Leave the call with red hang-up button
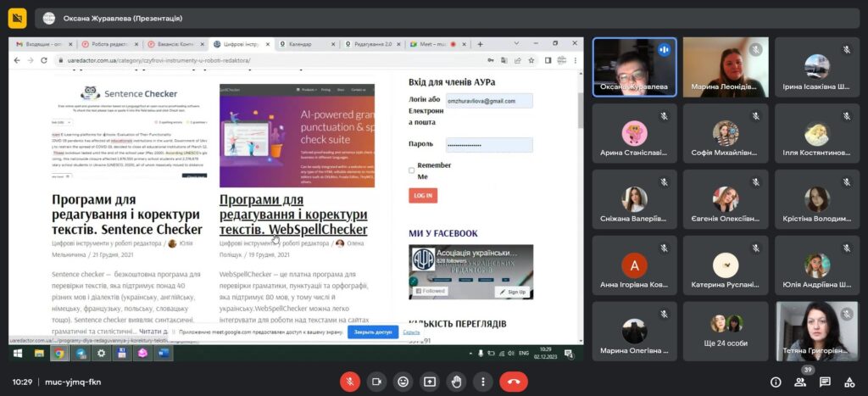Screen dimensions: 868x396 513,382
